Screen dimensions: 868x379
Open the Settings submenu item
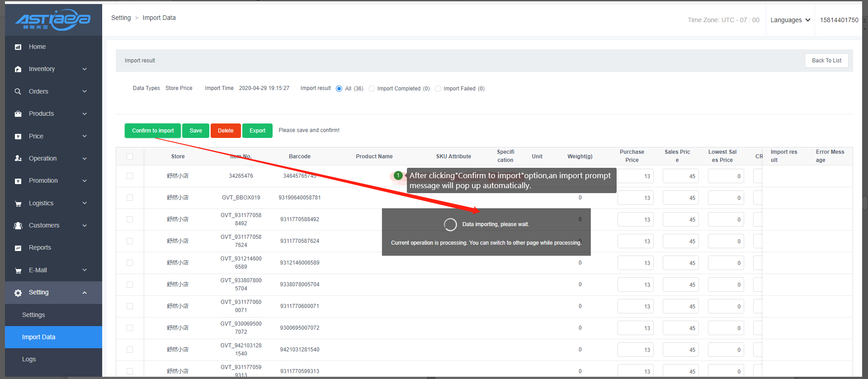pyautogui.click(x=33, y=315)
